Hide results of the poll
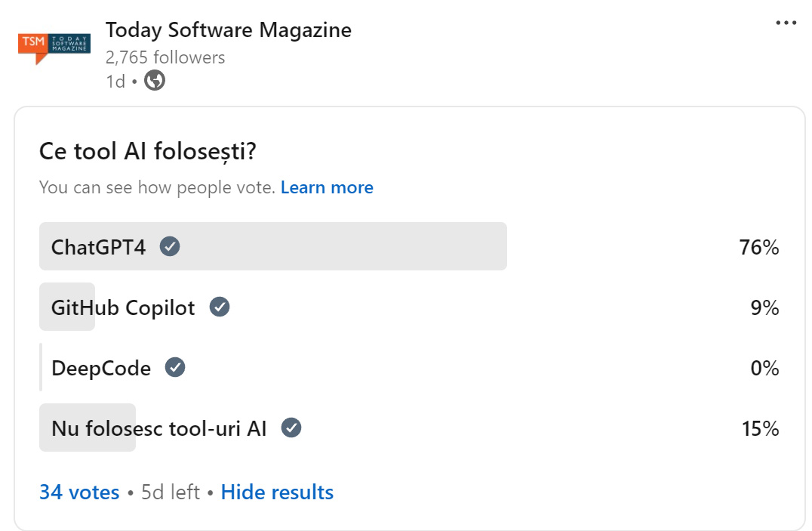The image size is (812, 531). [x=277, y=492]
